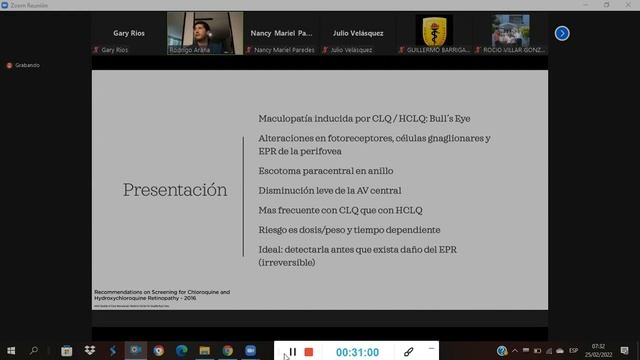Open network signal icon in tray
The height and width of the screenshot is (360, 640).
pos(549,351)
